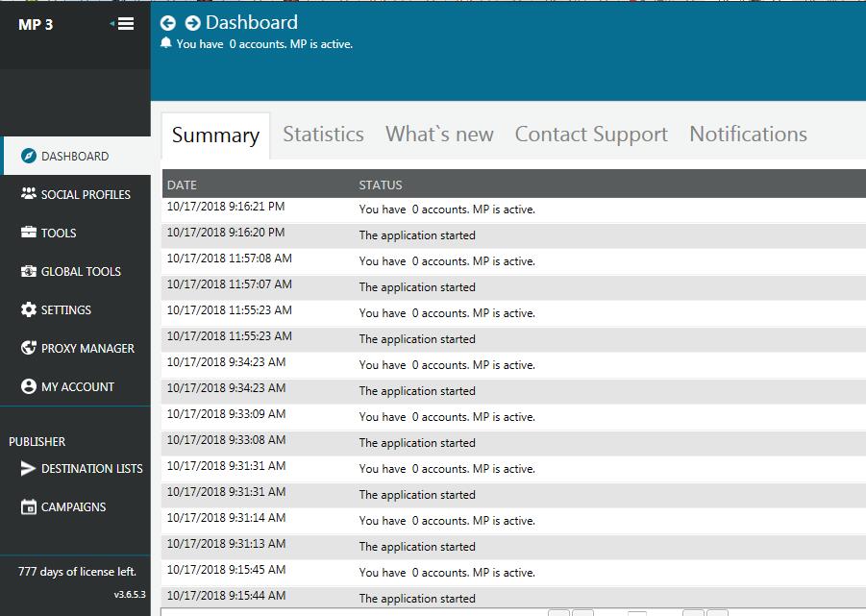Go to the Contact Support tab

tap(591, 135)
